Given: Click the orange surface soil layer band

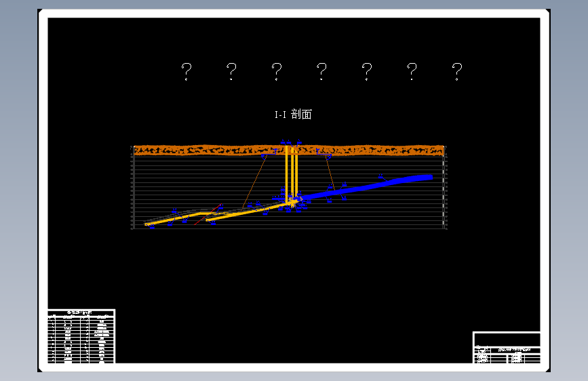Looking at the screenshot, I should 289,150.
